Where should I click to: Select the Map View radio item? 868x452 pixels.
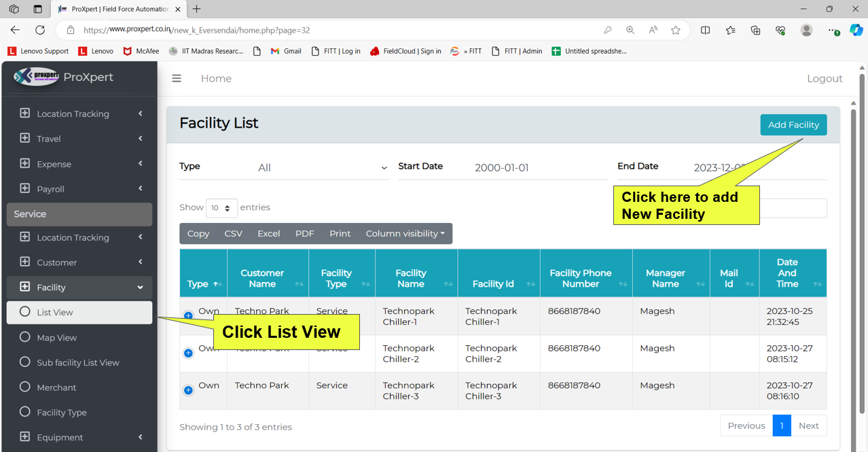click(56, 338)
